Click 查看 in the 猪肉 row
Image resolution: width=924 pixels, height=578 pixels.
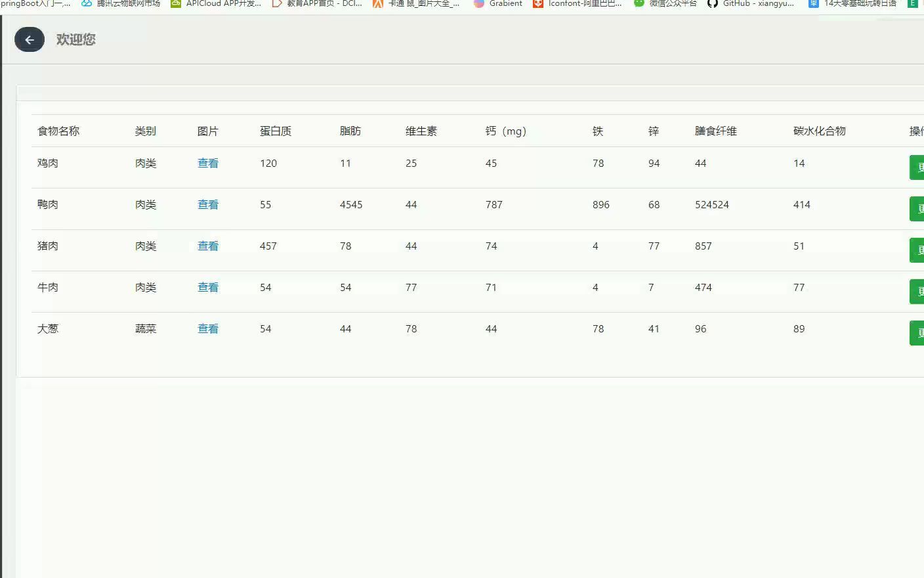pyautogui.click(x=208, y=246)
